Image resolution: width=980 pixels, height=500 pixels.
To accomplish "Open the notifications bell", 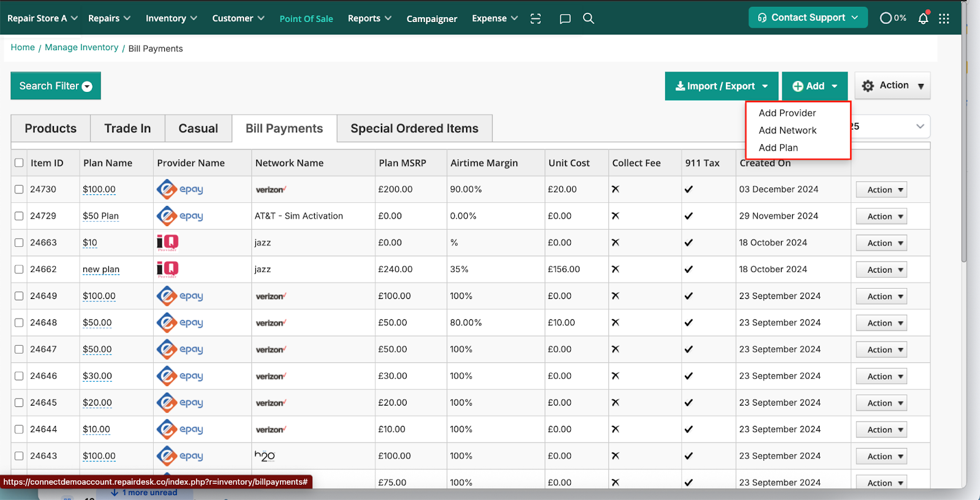I will (x=923, y=18).
